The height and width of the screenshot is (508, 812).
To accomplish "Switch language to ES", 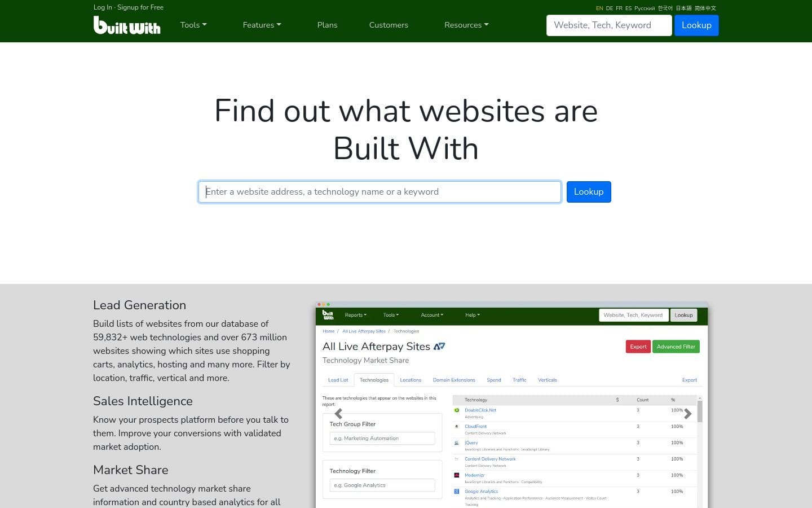I will pyautogui.click(x=628, y=8).
